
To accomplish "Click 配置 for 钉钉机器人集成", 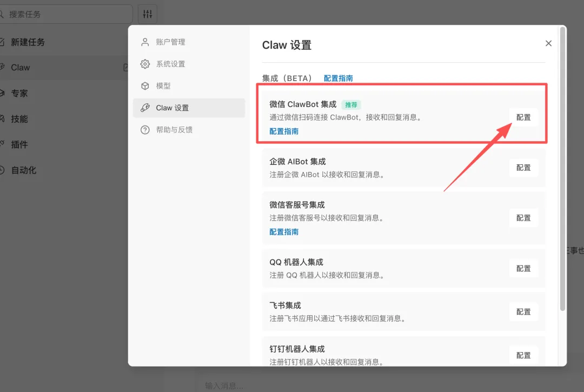I will click(523, 356).
